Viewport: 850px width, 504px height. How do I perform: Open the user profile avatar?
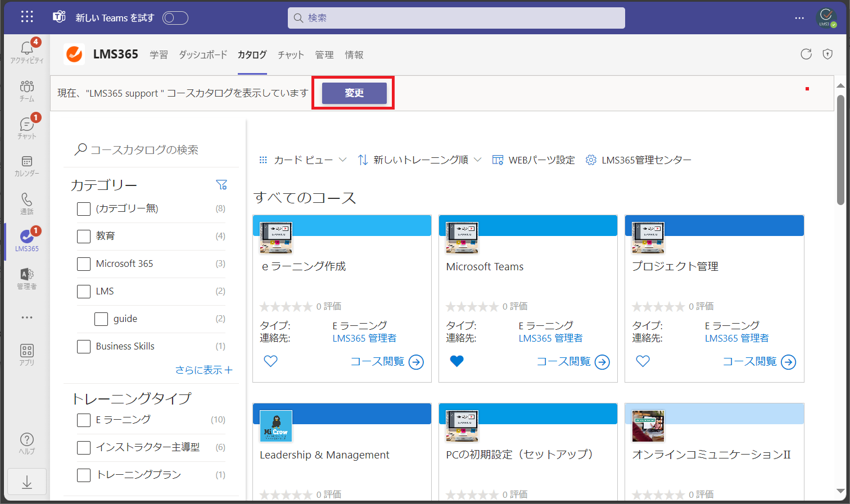point(826,17)
